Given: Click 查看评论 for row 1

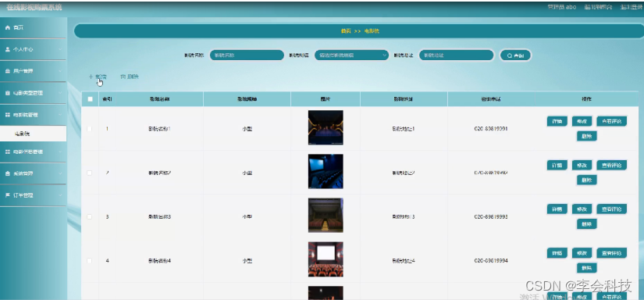Looking at the screenshot, I should (x=611, y=121).
